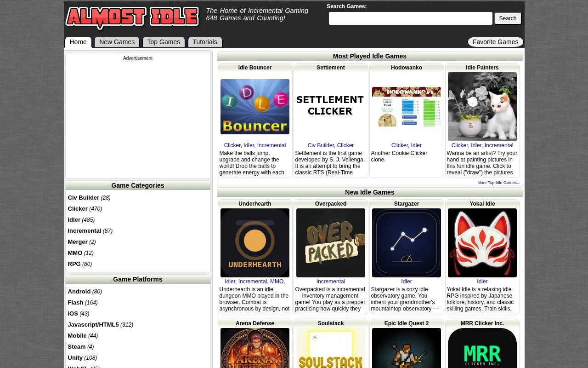Viewport: 588px width, 368px height.
Task: Open the Underhearth game icon
Action: click(255, 243)
